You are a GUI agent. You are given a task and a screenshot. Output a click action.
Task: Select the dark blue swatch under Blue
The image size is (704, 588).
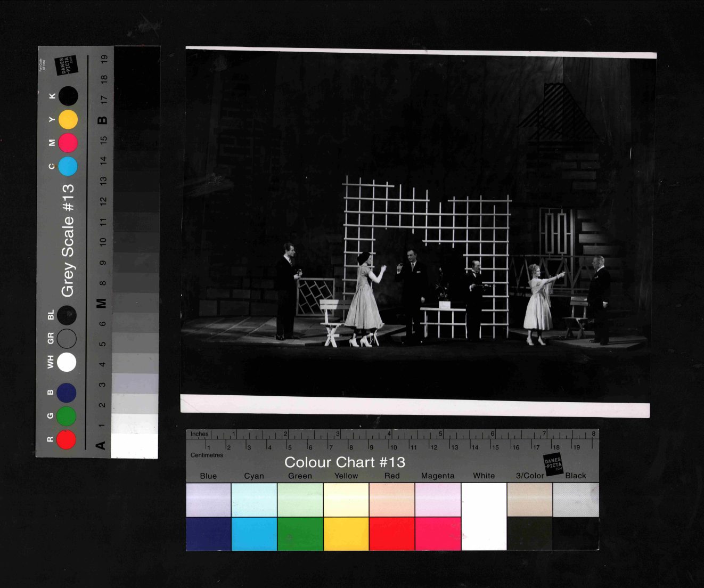[x=208, y=534]
